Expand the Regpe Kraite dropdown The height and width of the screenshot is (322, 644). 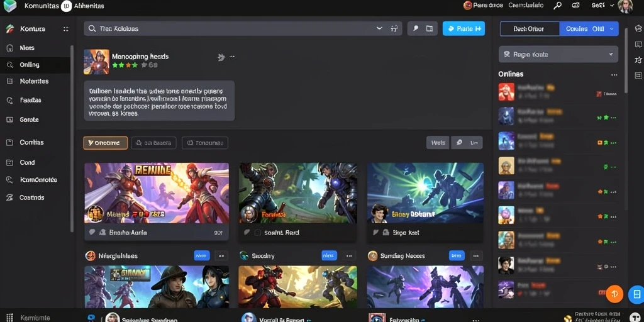pos(558,54)
